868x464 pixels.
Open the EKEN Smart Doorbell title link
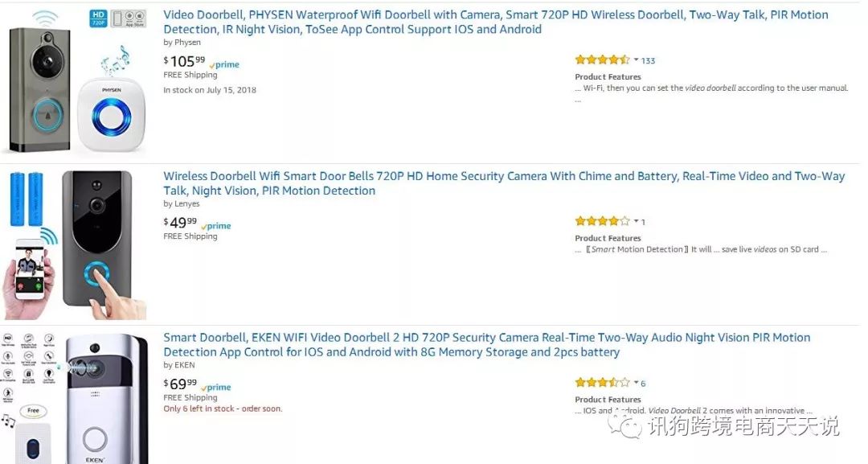click(x=486, y=344)
